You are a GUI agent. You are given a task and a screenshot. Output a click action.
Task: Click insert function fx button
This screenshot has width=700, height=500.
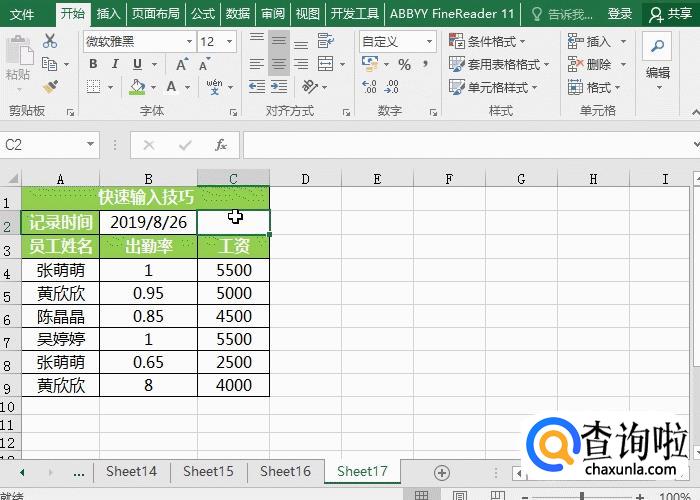[x=221, y=145]
